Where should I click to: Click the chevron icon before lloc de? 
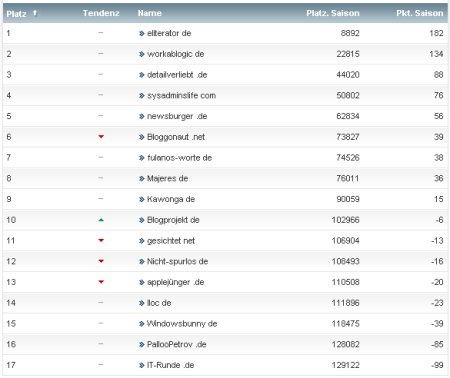coord(142,303)
